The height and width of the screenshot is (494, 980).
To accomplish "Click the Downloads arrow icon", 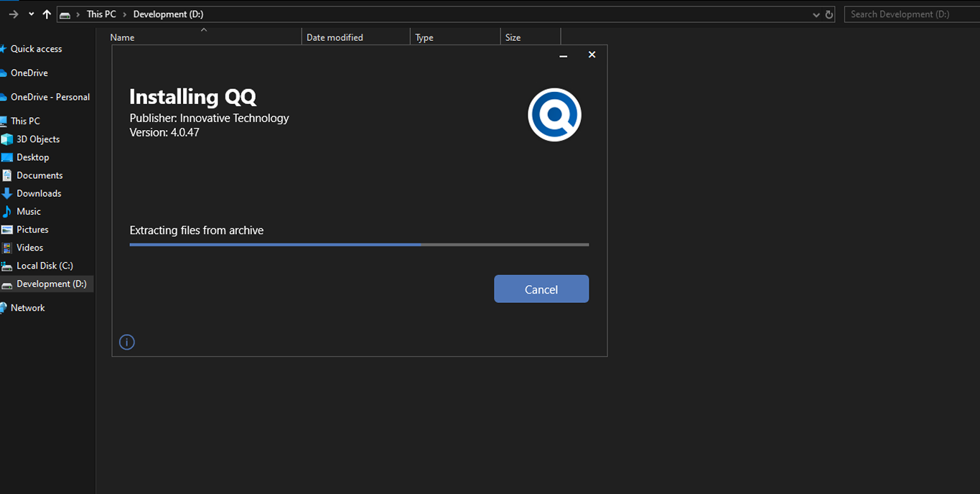I will tap(7, 193).
